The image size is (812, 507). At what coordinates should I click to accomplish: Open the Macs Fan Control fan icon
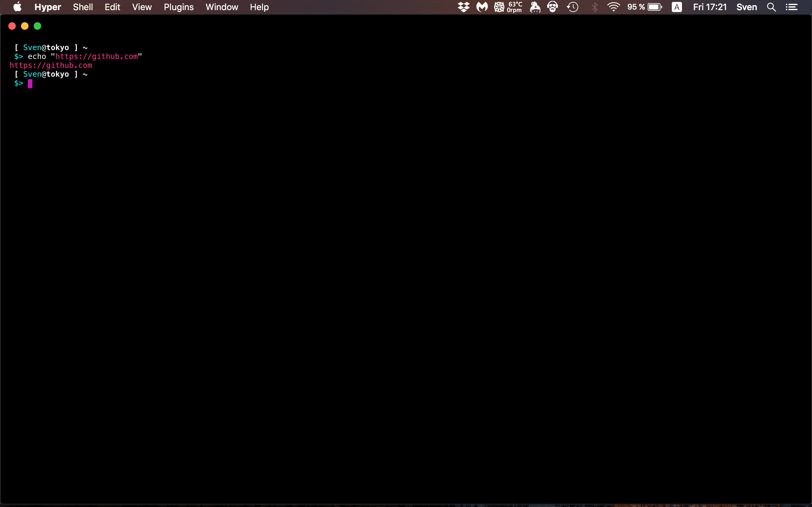pos(500,7)
